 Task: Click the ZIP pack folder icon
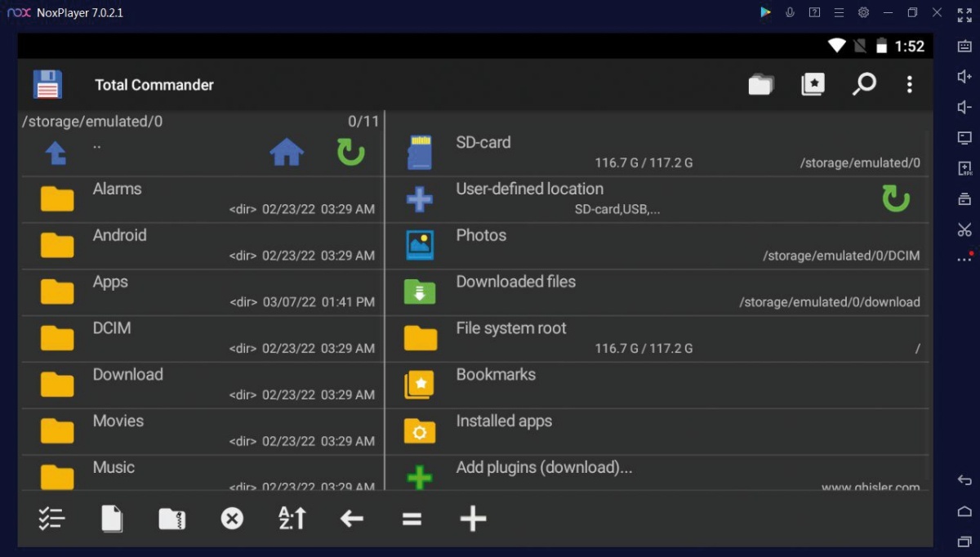click(x=172, y=519)
